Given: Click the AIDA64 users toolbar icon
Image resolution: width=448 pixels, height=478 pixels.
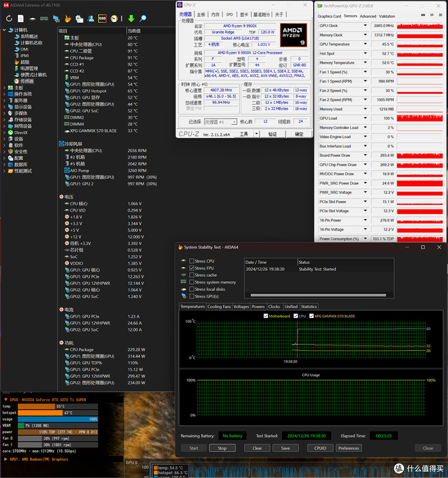Looking at the screenshot, I should [x=91, y=19].
